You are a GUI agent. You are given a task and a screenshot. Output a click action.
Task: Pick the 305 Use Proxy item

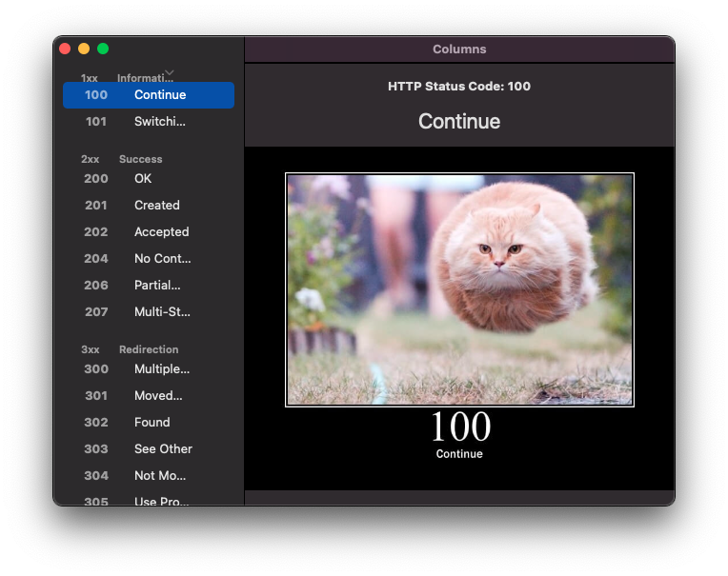tap(149, 500)
